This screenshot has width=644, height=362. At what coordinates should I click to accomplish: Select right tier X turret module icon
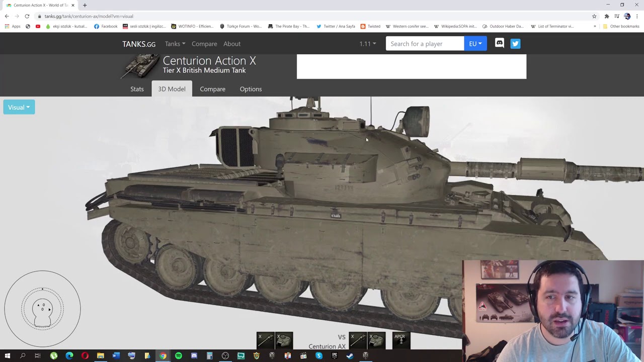click(377, 340)
